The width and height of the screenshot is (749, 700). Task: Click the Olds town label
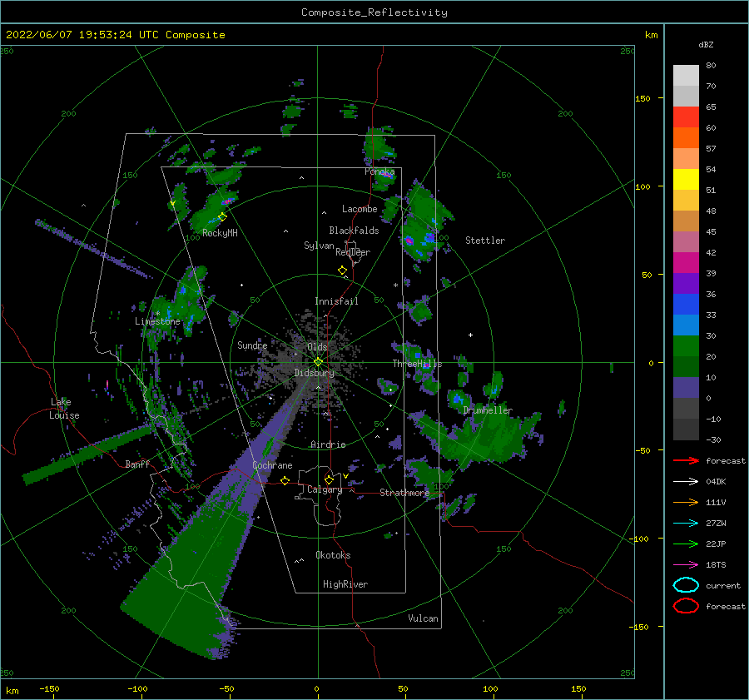(x=317, y=347)
